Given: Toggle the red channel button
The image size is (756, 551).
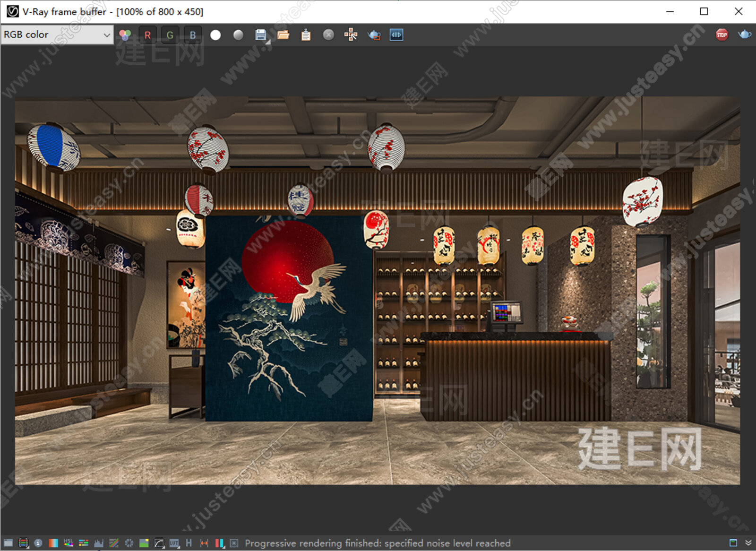Looking at the screenshot, I should (147, 34).
